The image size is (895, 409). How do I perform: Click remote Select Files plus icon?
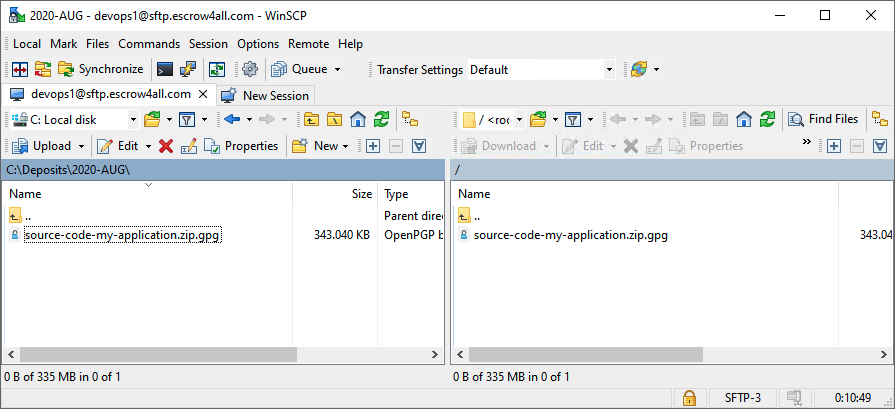pos(834,146)
